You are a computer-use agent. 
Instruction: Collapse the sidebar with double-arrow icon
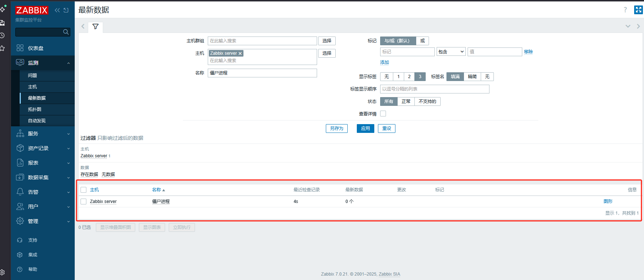(x=57, y=10)
